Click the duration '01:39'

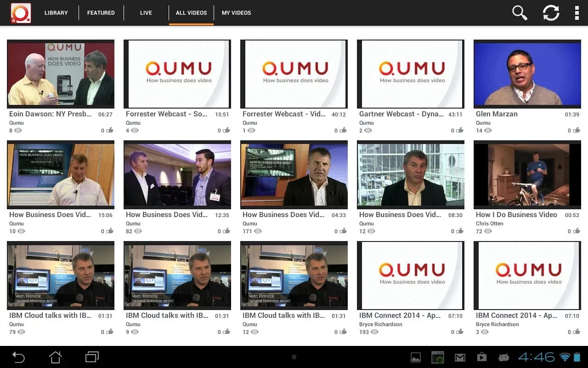point(572,115)
